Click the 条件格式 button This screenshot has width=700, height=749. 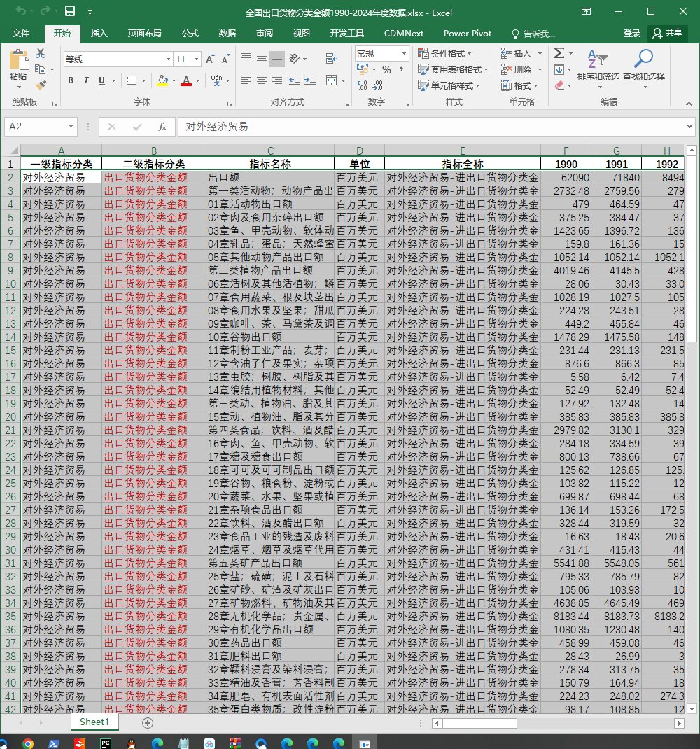[x=444, y=53]
